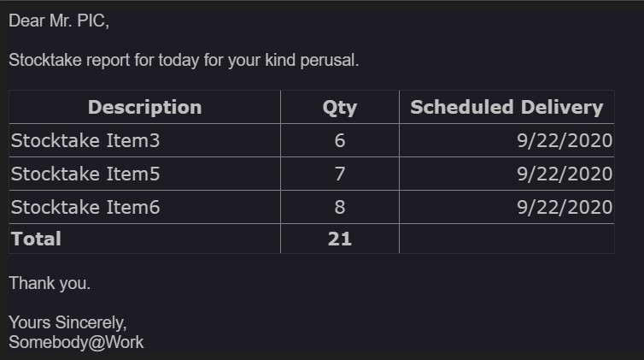Click the delivery date for Stocktake Item5
This screenshot has width=644, height=360.
[565, 174]
